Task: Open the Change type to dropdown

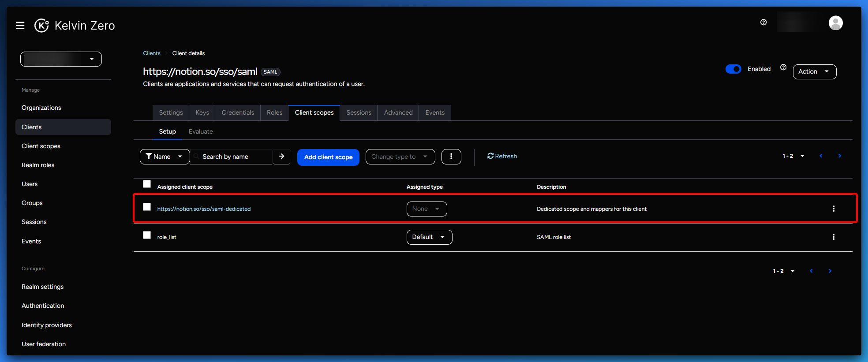Action: coord(400,157)
